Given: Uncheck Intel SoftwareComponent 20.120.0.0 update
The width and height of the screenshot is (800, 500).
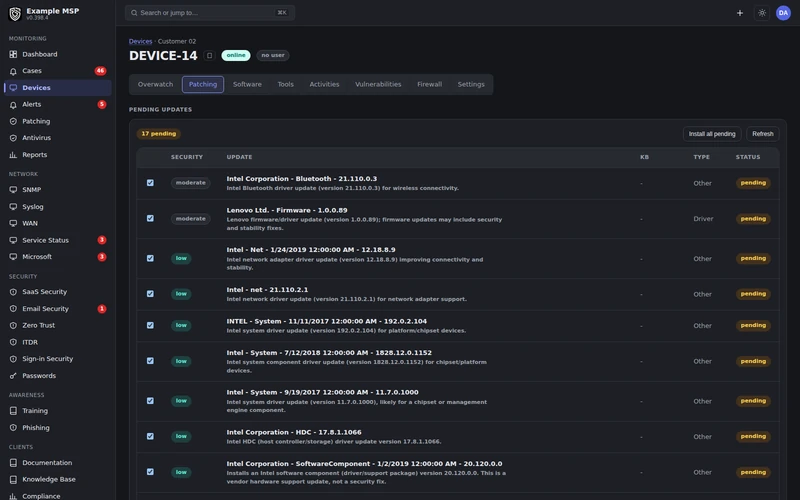Looking at the screenshot, I should coord(150,472).
